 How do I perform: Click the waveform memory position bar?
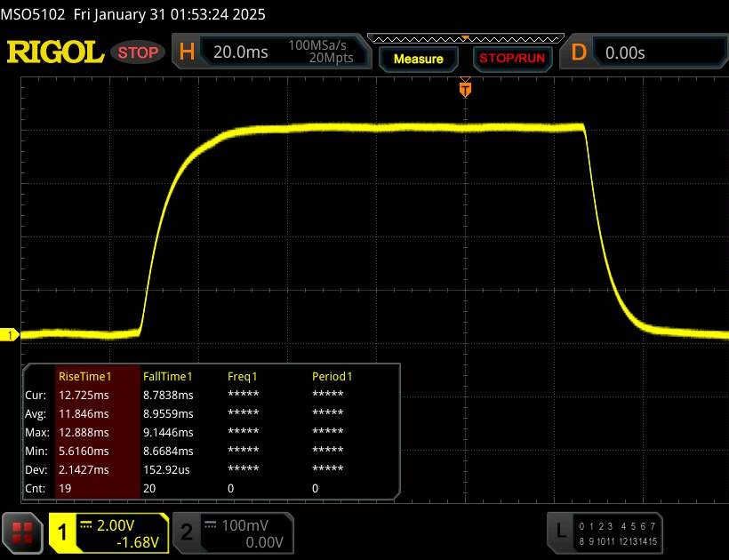point(465,38)
